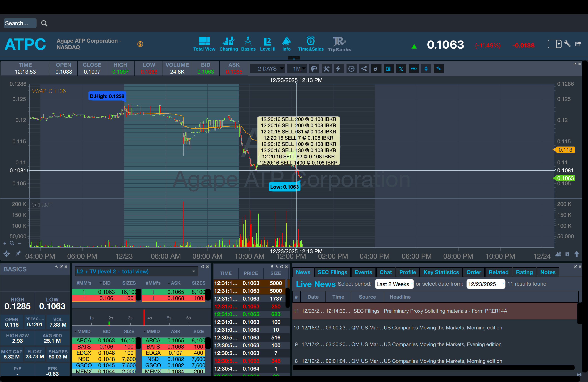The image size is (588, 382).
Task: Switch to the Key Statistics tab
Action: (441, 272)
